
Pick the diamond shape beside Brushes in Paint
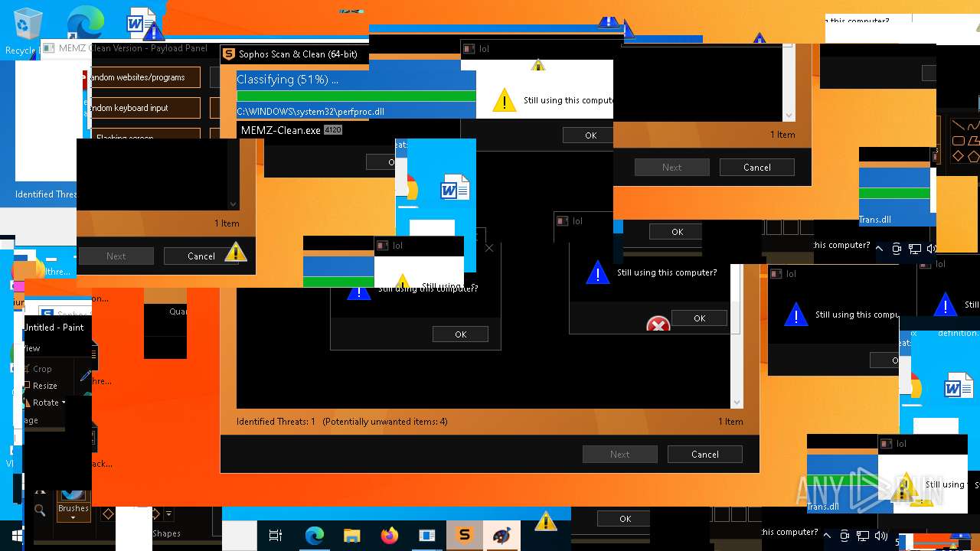click(108, 514)
